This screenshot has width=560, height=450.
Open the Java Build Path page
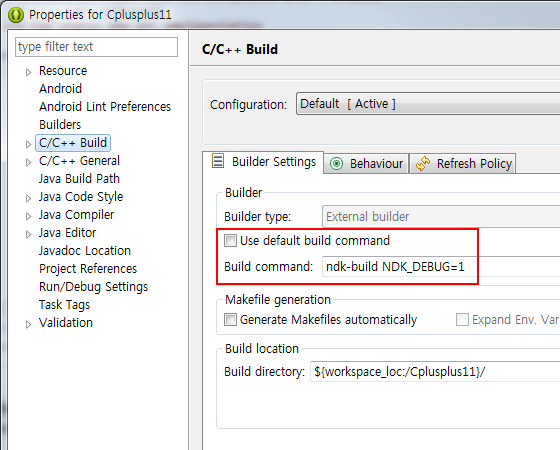click(x=79, y=179)
